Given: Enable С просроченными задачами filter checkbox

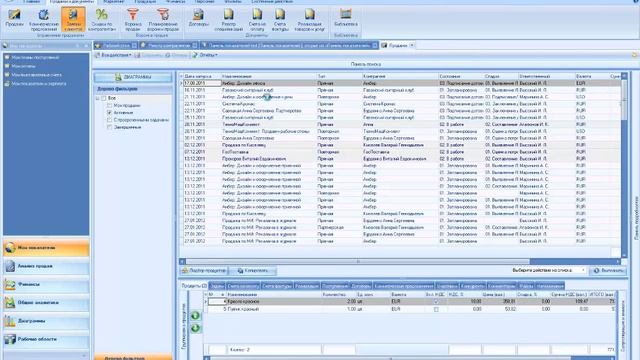Looking at the screenshot, I should pos(109,120).
